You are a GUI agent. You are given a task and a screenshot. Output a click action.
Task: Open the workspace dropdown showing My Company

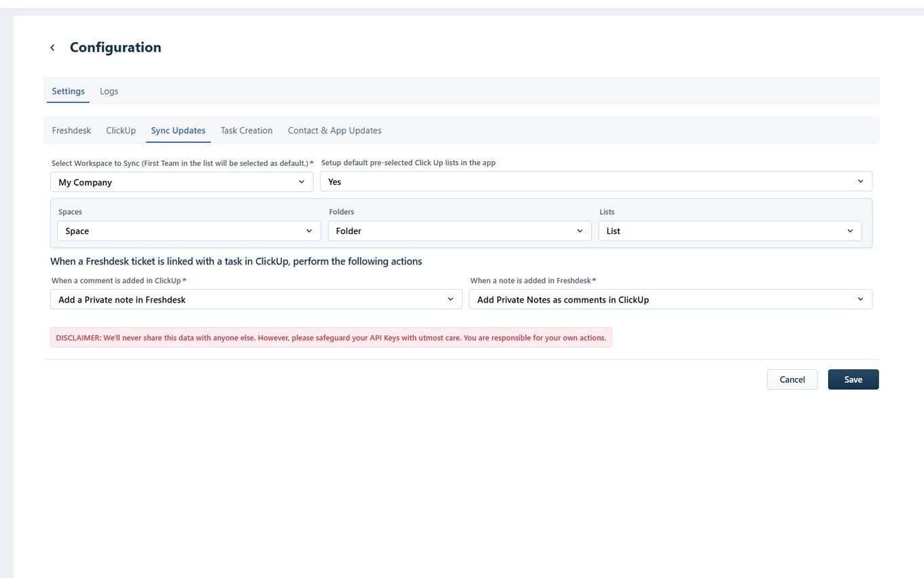click(181, 182)
